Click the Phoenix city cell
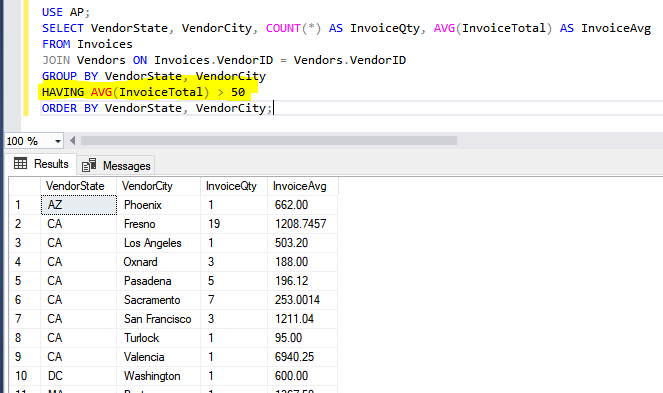Image resolution: width=663 pixels, height=393 pixels. 158,205
